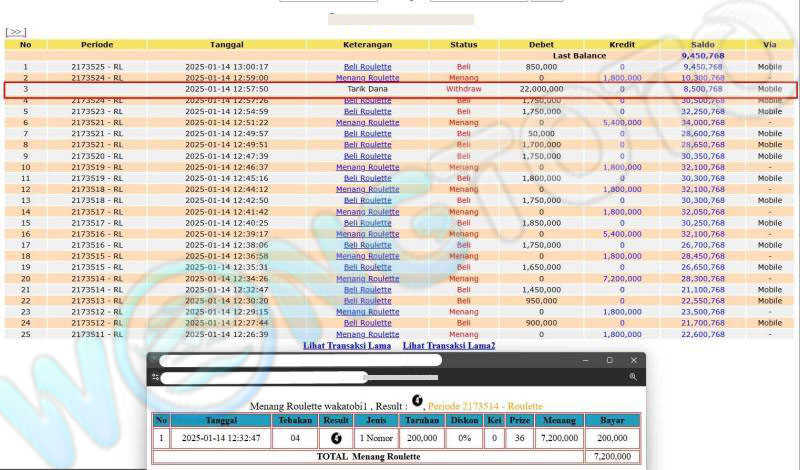Screen dimensions: 800x470
Task: Click Periode 2173514 - Roulette text in popup
Action: click(485, 406)
